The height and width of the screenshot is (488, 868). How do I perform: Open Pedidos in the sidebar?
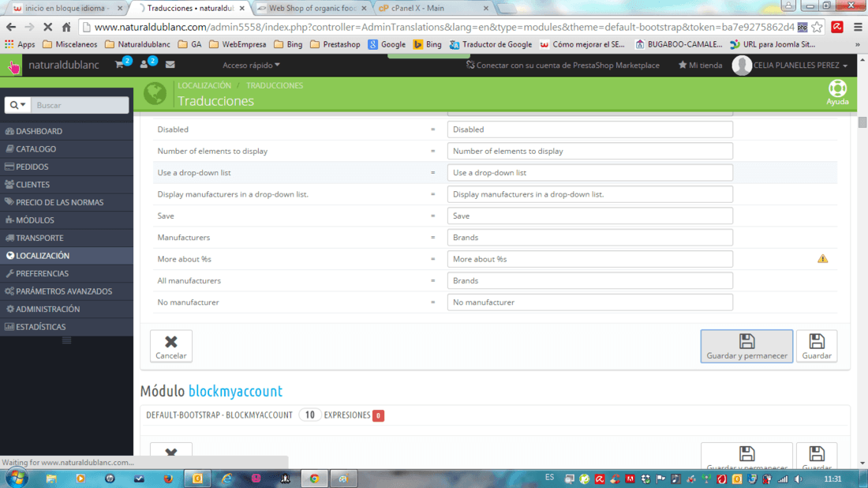click(66, 167)
